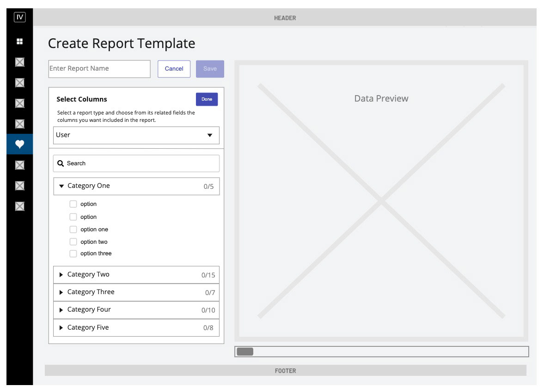Image resolution: width=544 pixels, height=392 pixels.
Task: Click the Data Preview placeholder area
Action: click(x=381, y=201)
